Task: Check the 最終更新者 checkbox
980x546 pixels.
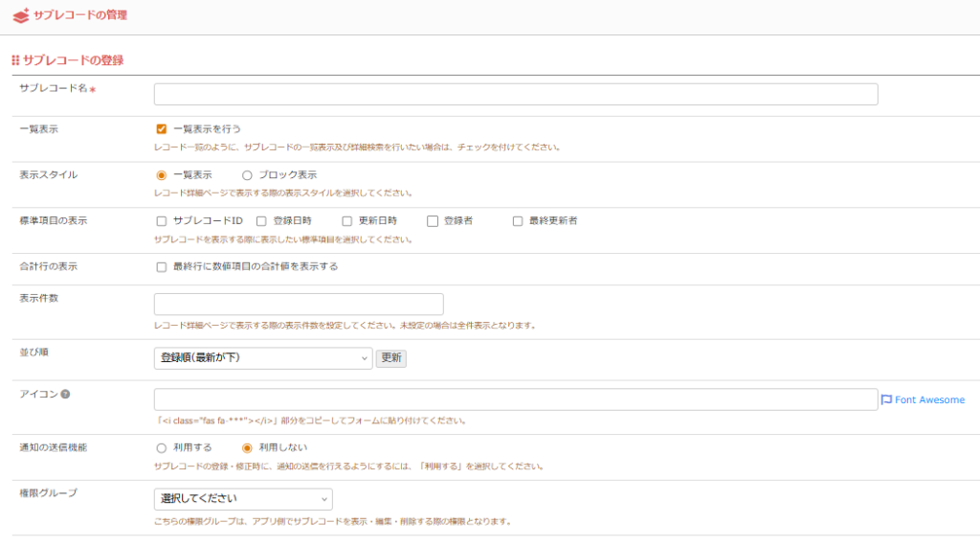Action: [x=518, y=221]
